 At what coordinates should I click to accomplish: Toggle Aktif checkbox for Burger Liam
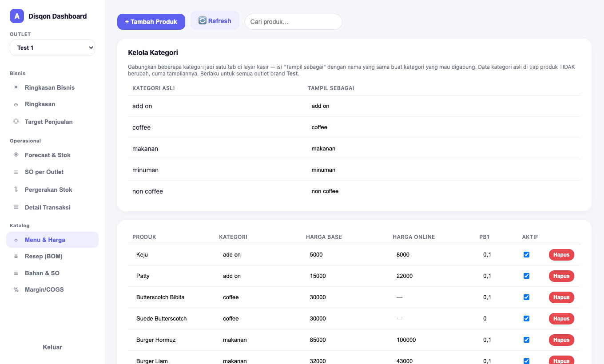click(526, 361)
